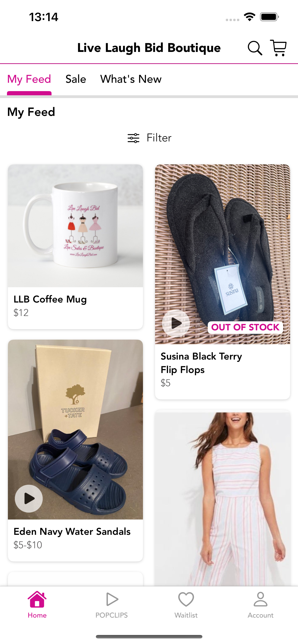
Task: Go to Home in bottom bar
Action: pos(37,604)
